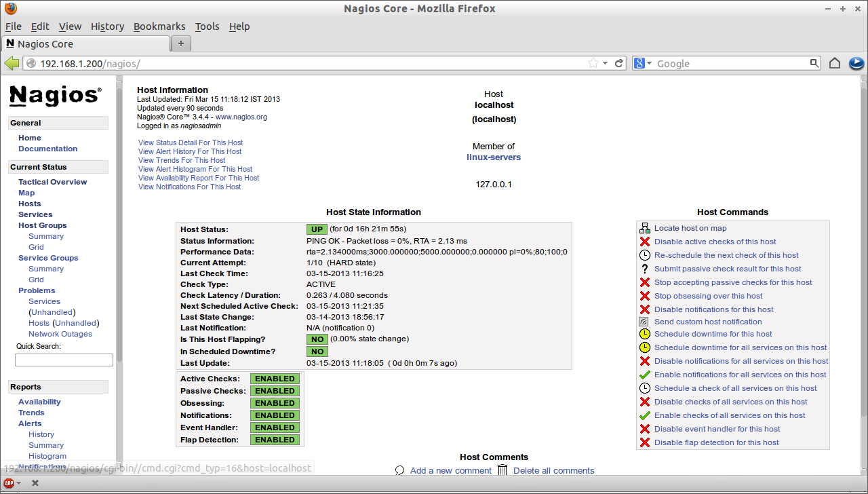Click inside the Quick Search field

coord(64,360)
